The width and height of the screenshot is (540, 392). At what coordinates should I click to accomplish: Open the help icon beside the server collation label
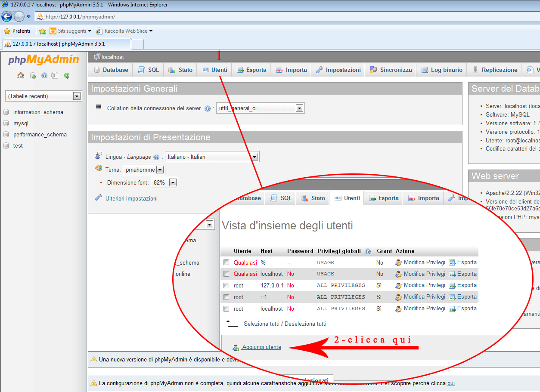click(208, 108)
